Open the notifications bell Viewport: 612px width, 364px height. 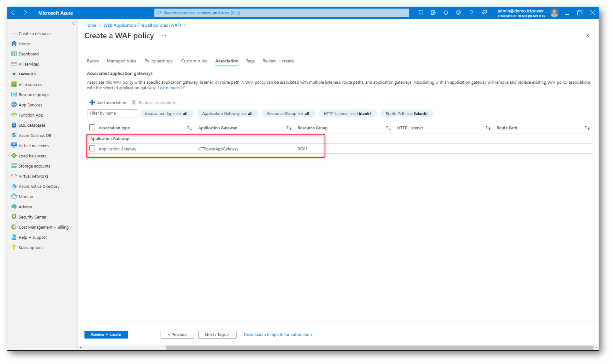click(x=446, y=13)
